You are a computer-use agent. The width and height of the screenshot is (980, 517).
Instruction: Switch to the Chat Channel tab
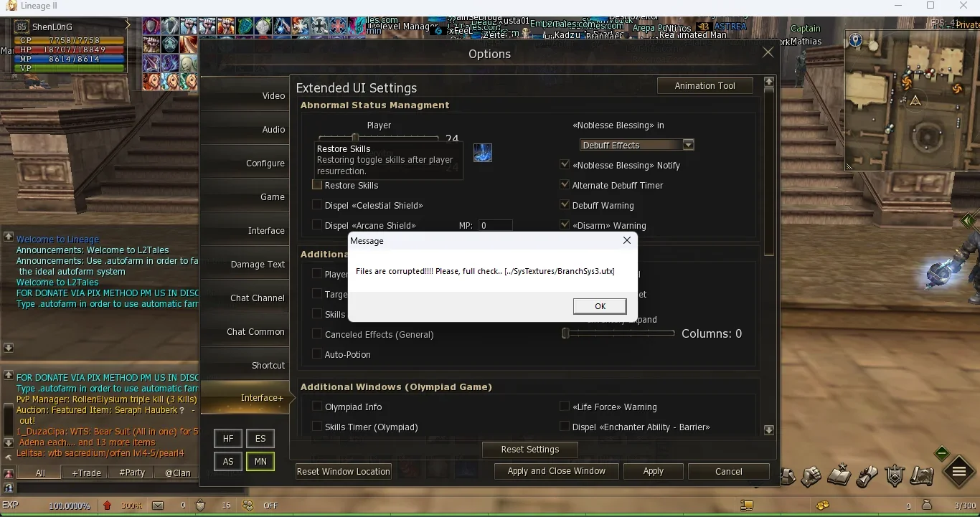(x=245, y=298)
